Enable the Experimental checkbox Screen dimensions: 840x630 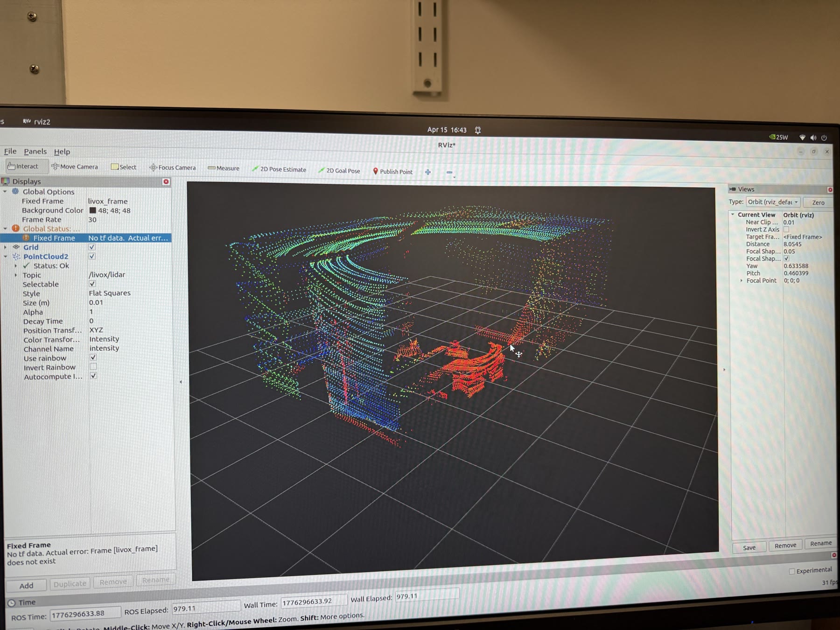click(x=792, y=571)
